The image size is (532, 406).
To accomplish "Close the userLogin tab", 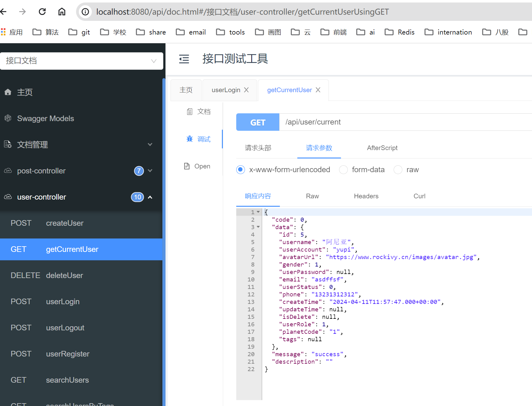I will [x=246, y=90].
